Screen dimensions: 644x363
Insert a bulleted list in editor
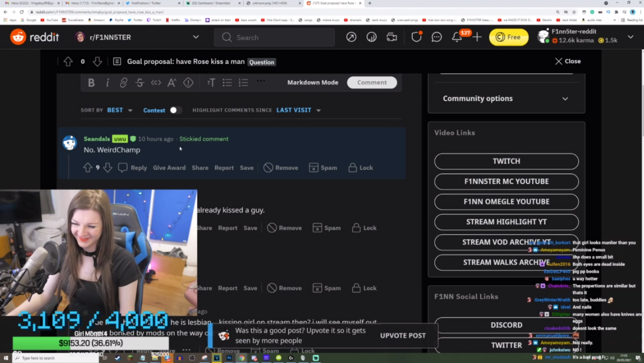coord(227,82)
